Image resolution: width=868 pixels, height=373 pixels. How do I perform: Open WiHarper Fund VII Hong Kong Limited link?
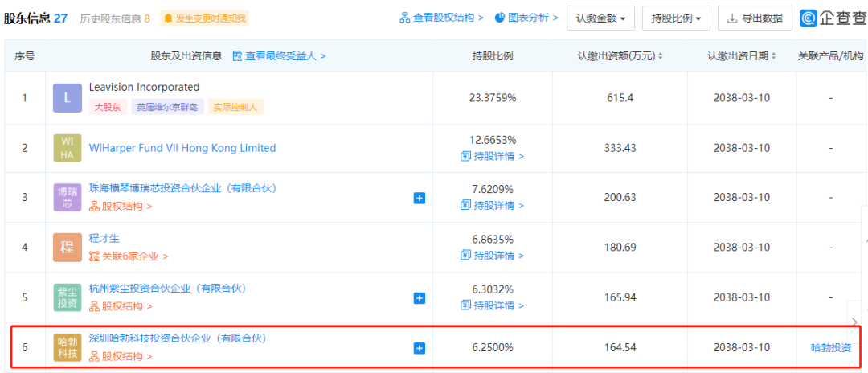click(182, 148)
